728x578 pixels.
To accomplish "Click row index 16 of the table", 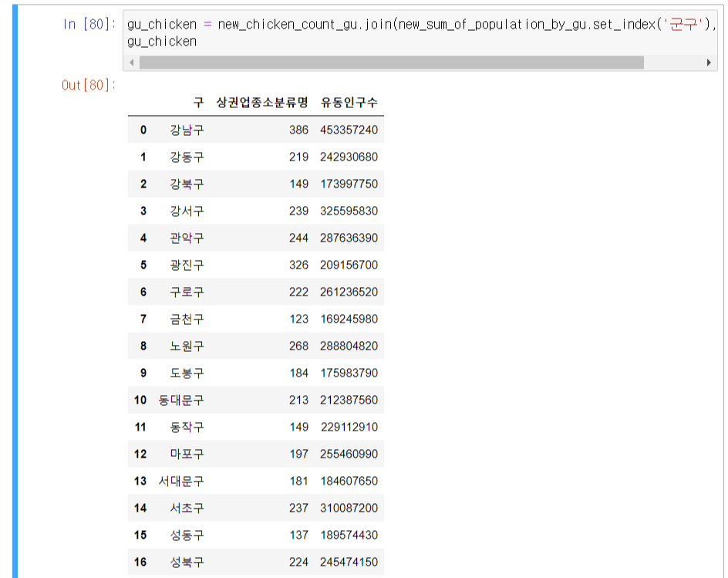I will coord(140,563).
